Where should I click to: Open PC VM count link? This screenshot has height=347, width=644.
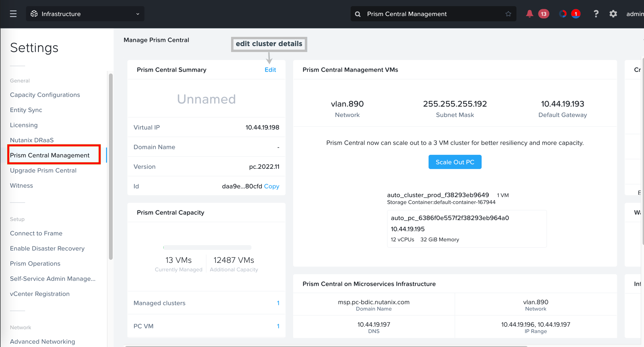(278, 326)
